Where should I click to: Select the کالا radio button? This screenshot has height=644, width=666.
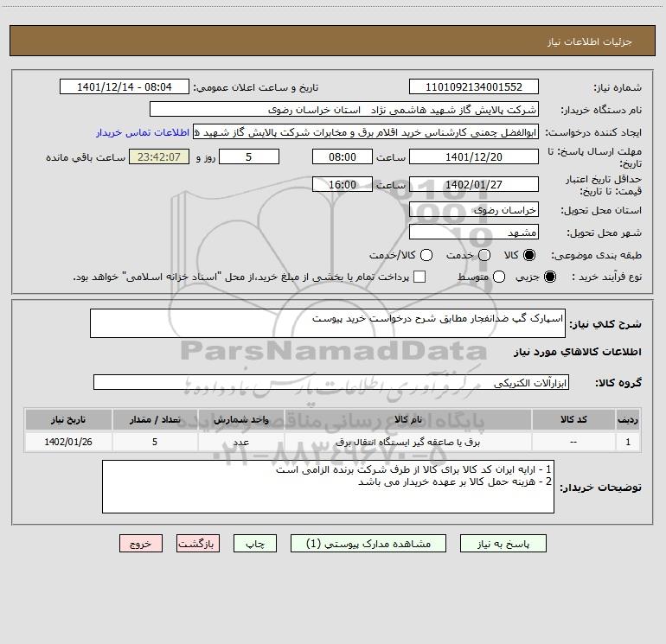coord(529,255)
